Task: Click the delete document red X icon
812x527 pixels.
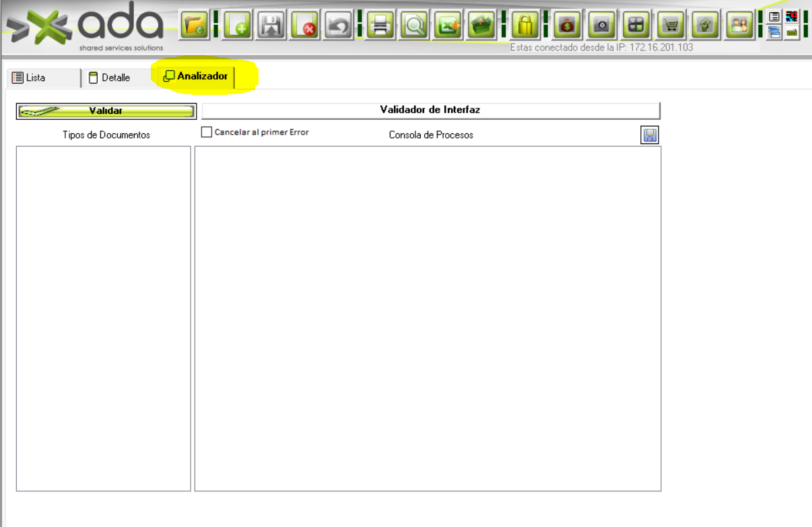Action: pyautogui.click(x=306, y=26)
